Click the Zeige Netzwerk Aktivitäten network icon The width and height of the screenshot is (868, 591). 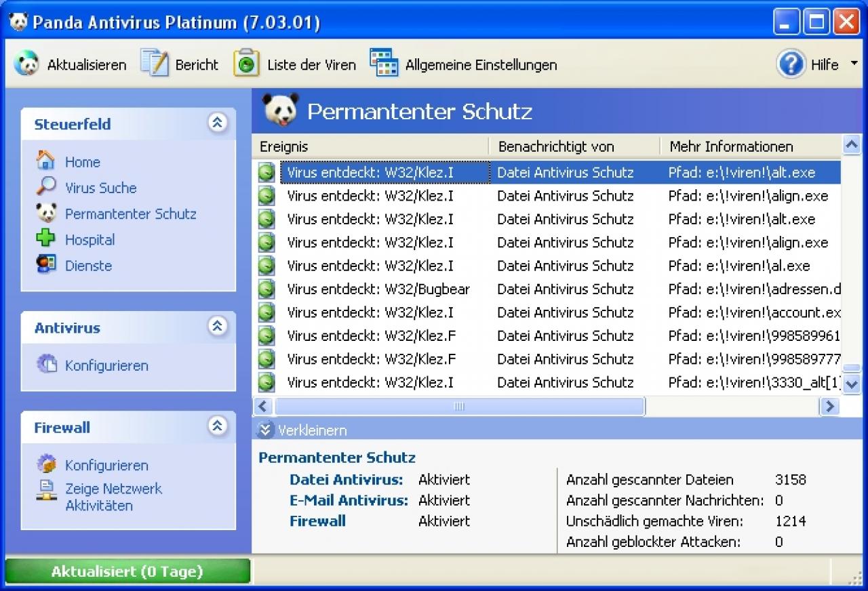[46, 490]
